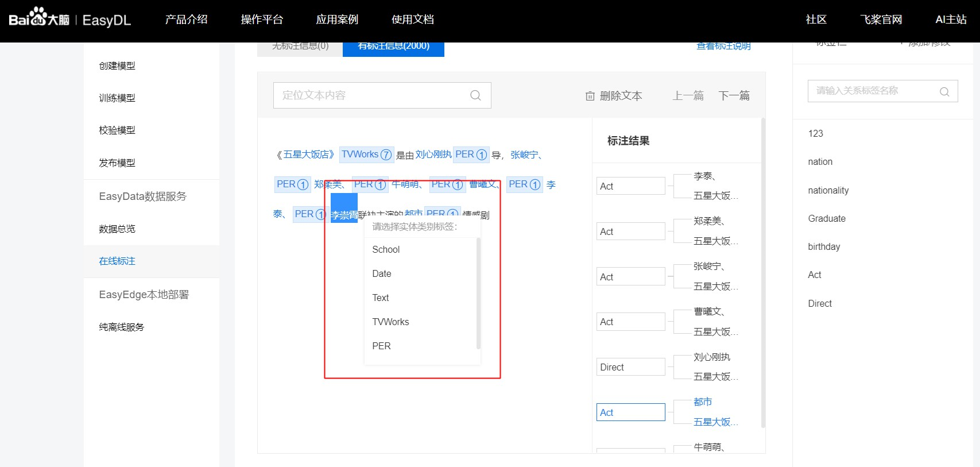Click the search icon in 定位文本内容 box
This screenshot has height=467, width=980.
pyautogui.click(x=475, y=95)
